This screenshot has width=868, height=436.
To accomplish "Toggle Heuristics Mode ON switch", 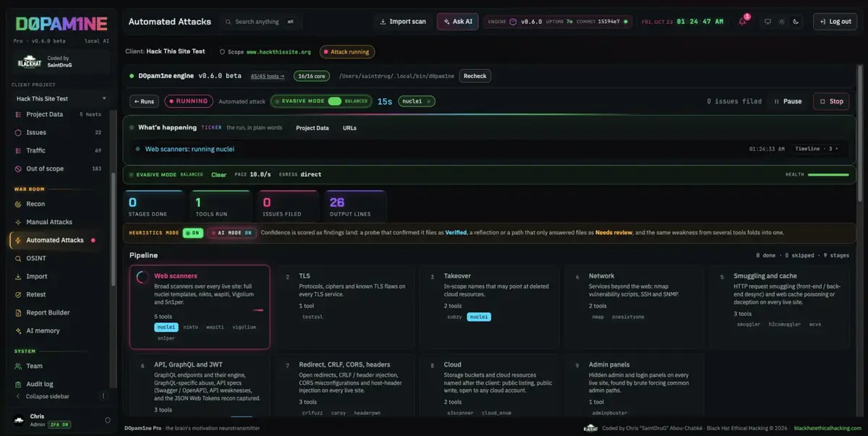I will [192, 233].
